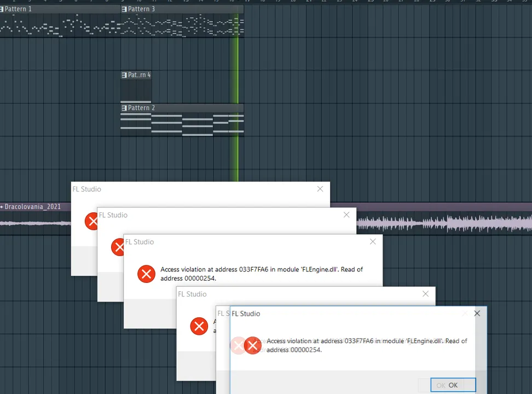Click the FL Studio title of the front dialog
This screenshot has width=532, height=394.
pos(246,314)
